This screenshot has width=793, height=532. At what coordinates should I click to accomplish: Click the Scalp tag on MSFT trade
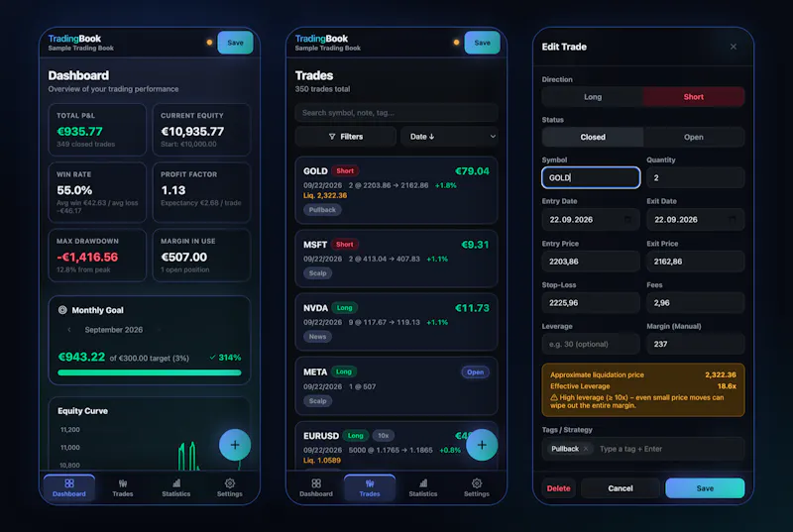317,272
